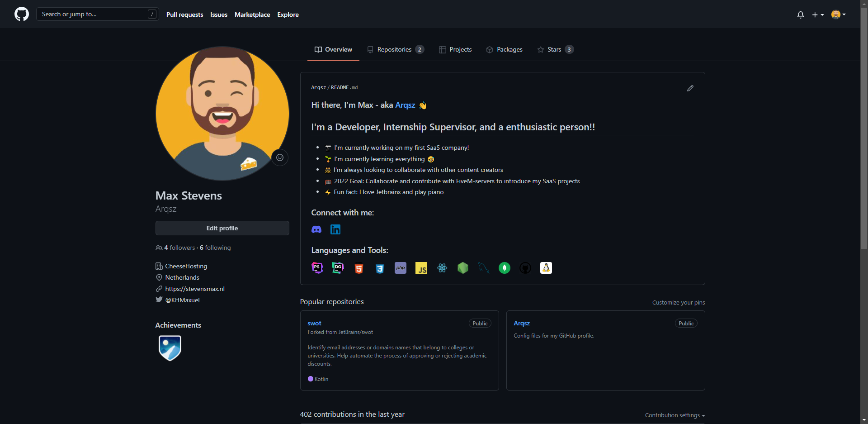
Task: Click the achievement badge
Action: 170,348
